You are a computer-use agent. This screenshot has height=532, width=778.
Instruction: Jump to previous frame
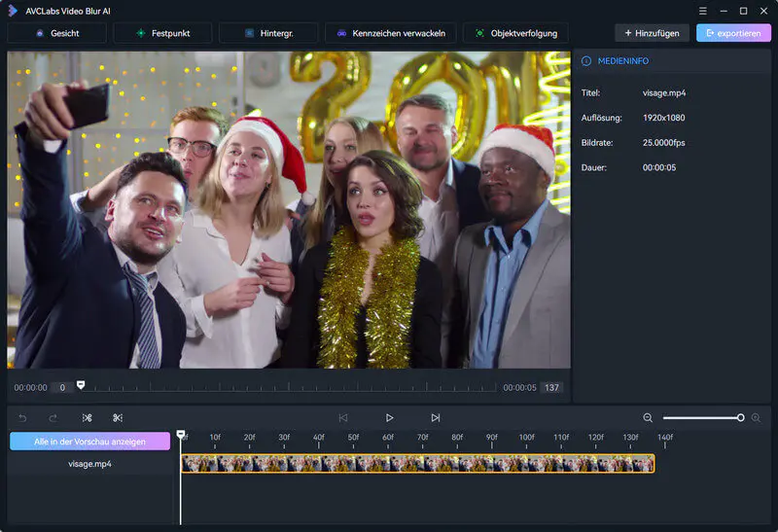tap(343, 418)
